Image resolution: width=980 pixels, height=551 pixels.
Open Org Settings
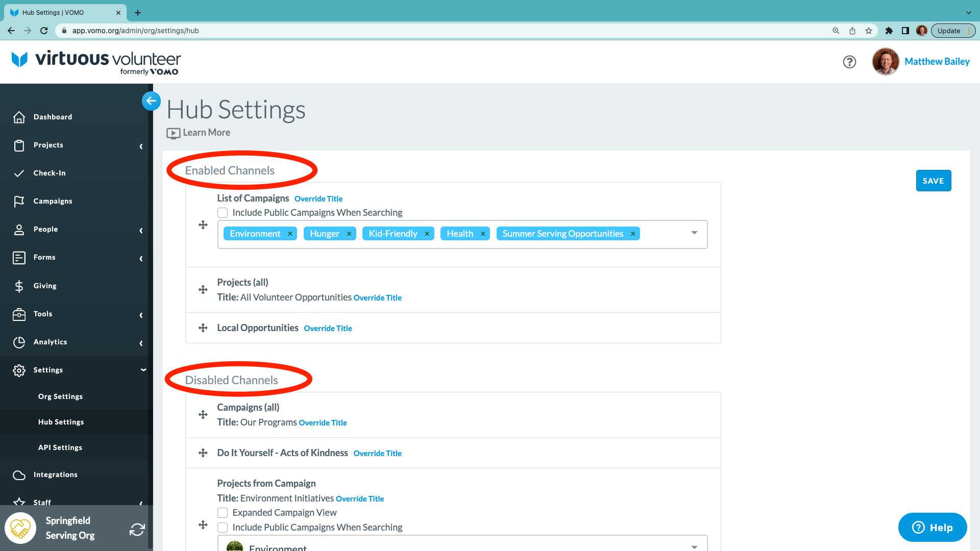click(60, 396)
